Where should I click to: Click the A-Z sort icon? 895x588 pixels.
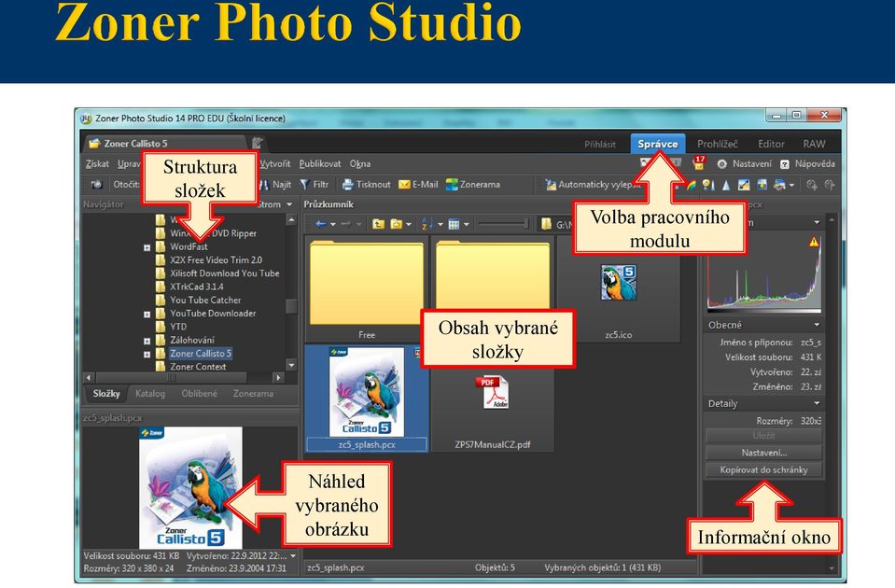click(427, 224)
